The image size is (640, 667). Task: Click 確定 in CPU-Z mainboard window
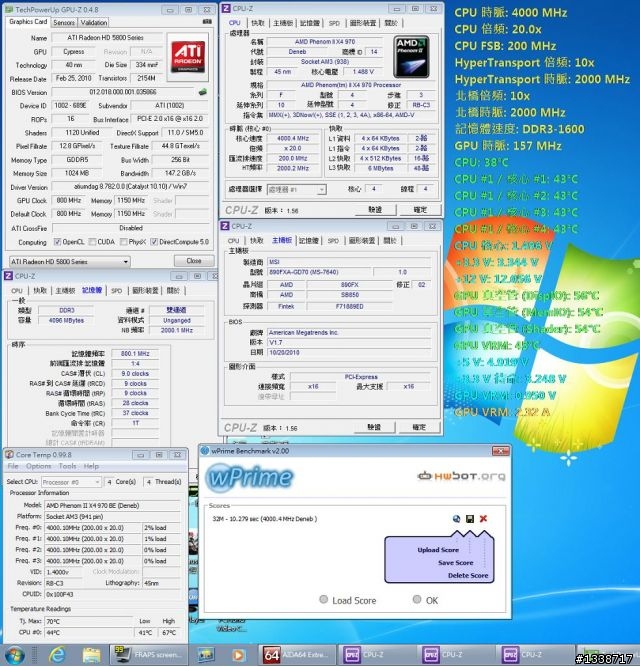point(419,427)
